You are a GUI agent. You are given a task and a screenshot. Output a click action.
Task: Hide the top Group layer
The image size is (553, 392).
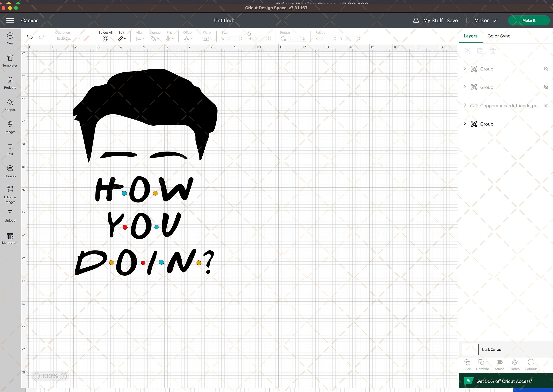point(546,69)
